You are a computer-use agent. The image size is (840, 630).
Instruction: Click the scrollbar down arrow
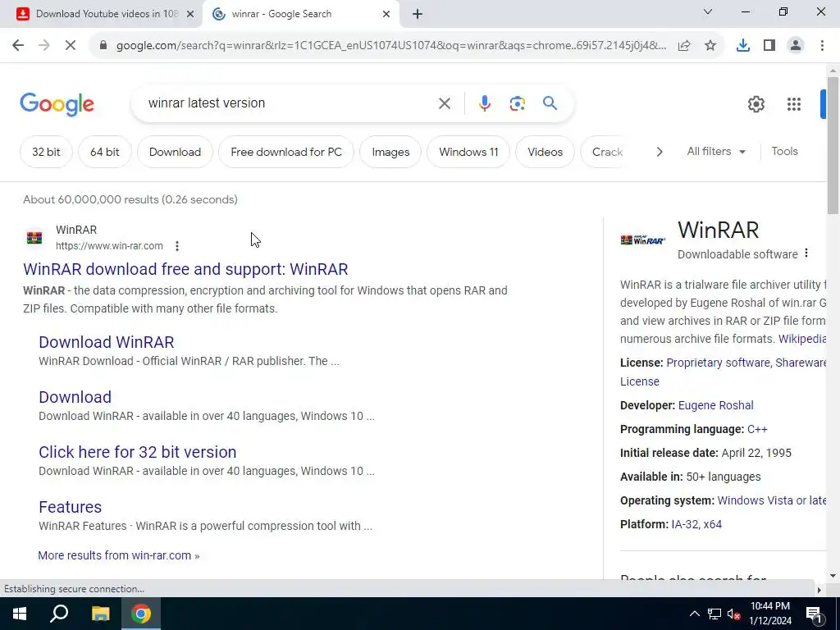[833, 576]
